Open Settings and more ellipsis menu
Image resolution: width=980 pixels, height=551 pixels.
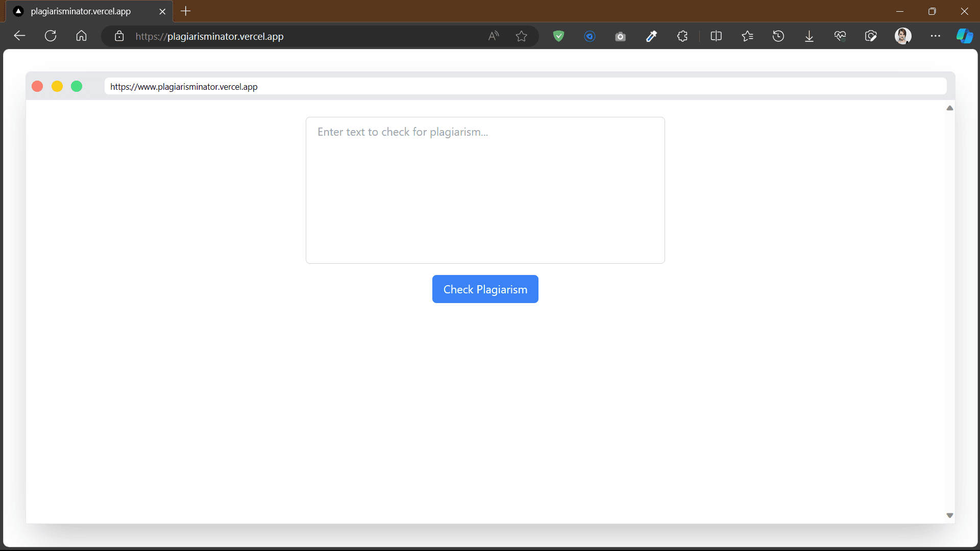tap(935, 36)
